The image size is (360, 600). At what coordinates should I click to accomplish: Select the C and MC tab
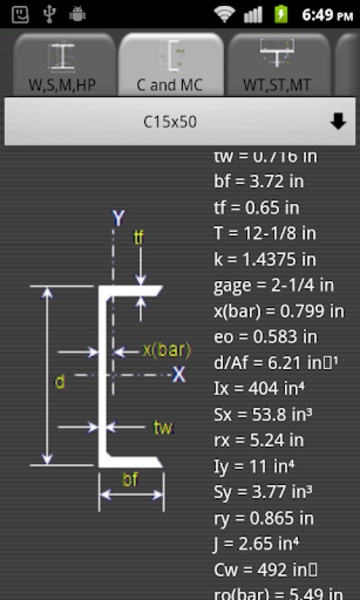171,65
